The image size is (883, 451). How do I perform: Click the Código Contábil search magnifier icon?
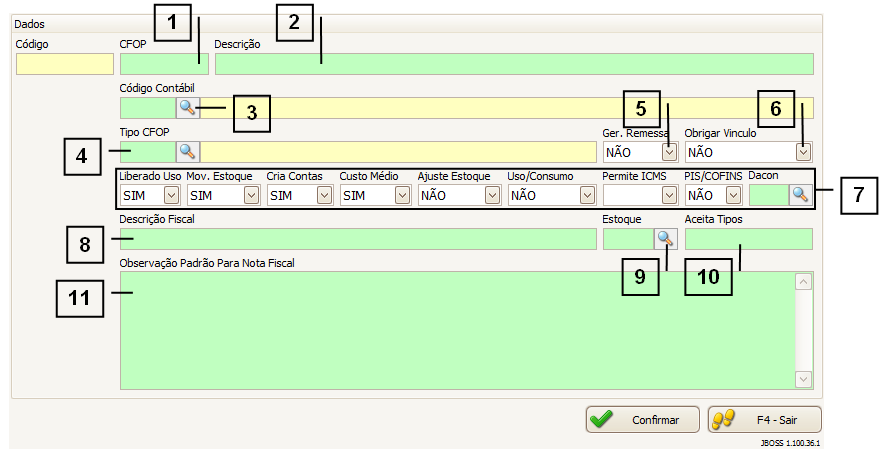pyautogui.click(x=188, y=108)
